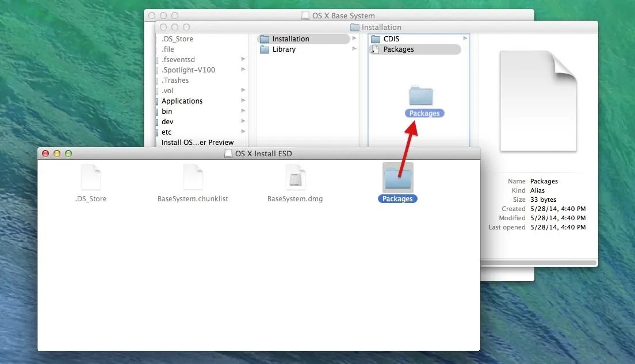Expand the .fseventsd folder arrow

[x=243, y=59]
